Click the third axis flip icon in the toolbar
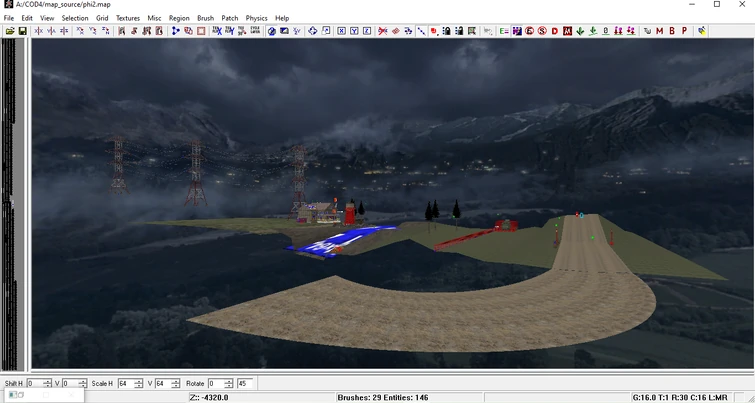Viewport: 755px width, 403px height. click(64, 31)
